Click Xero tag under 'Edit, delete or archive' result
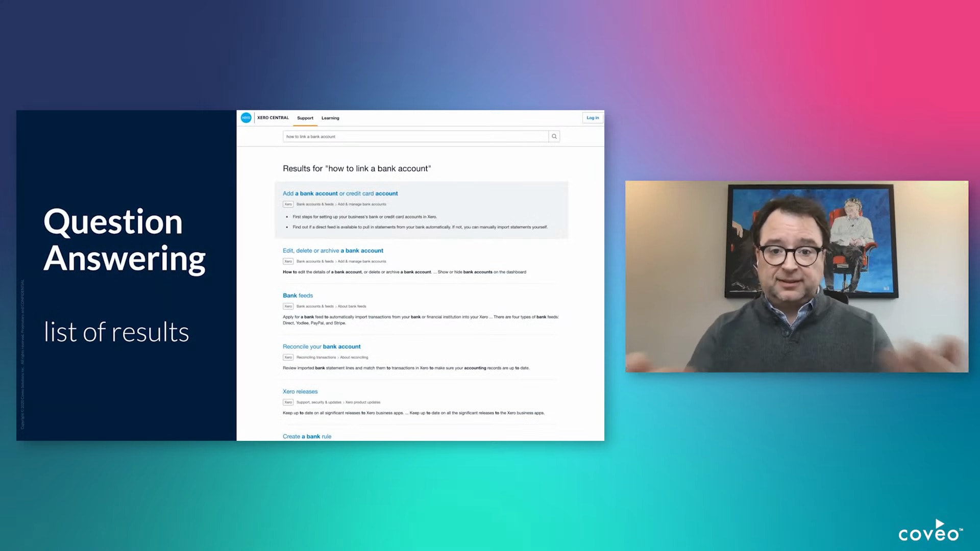 (288, 261)
